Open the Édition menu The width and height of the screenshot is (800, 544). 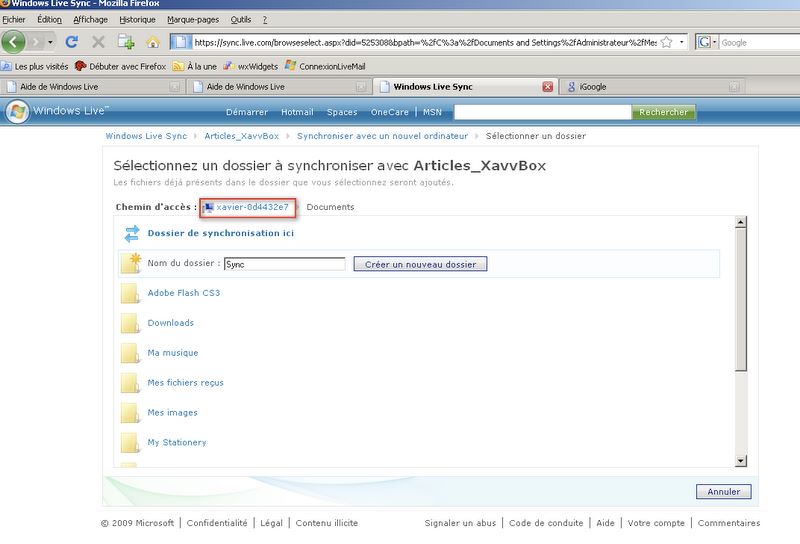(x=49, y=19)
